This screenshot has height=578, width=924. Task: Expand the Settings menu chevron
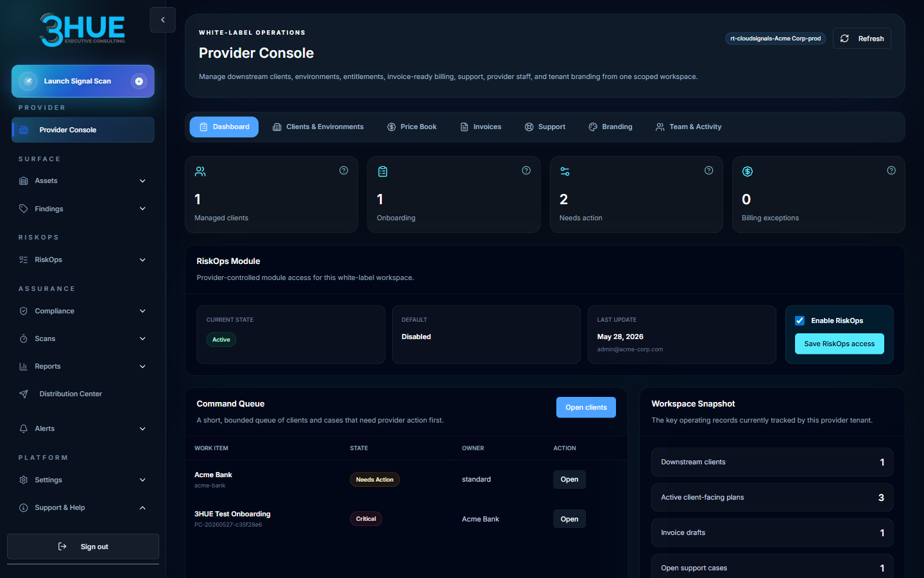click(x=142, y=480)
